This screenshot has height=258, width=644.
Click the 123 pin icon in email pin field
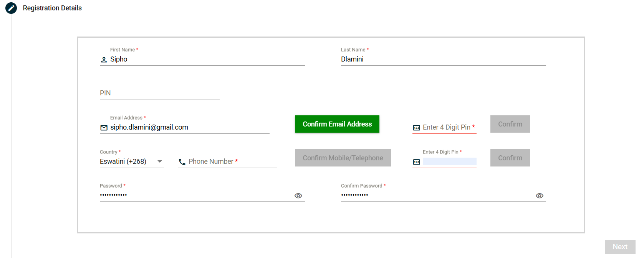pos(416,128)
